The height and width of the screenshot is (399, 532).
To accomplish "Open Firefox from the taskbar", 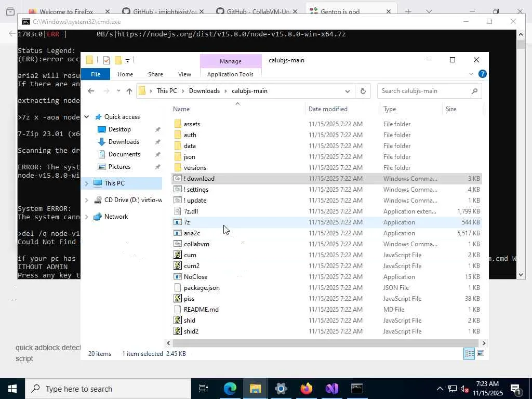I will pyautogui.click(x=306, y=389).
